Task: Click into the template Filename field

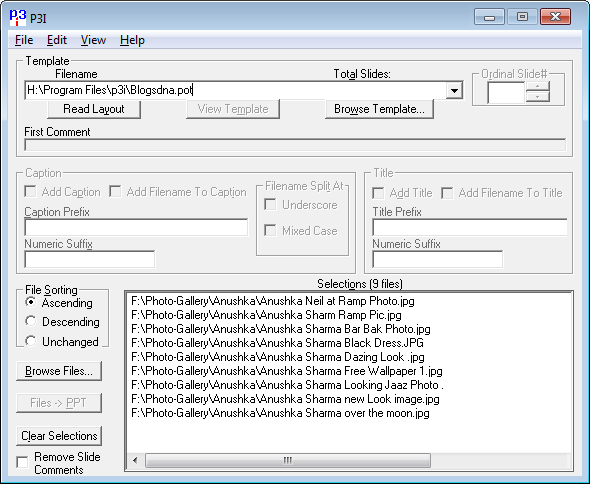Action: [236, 90]
